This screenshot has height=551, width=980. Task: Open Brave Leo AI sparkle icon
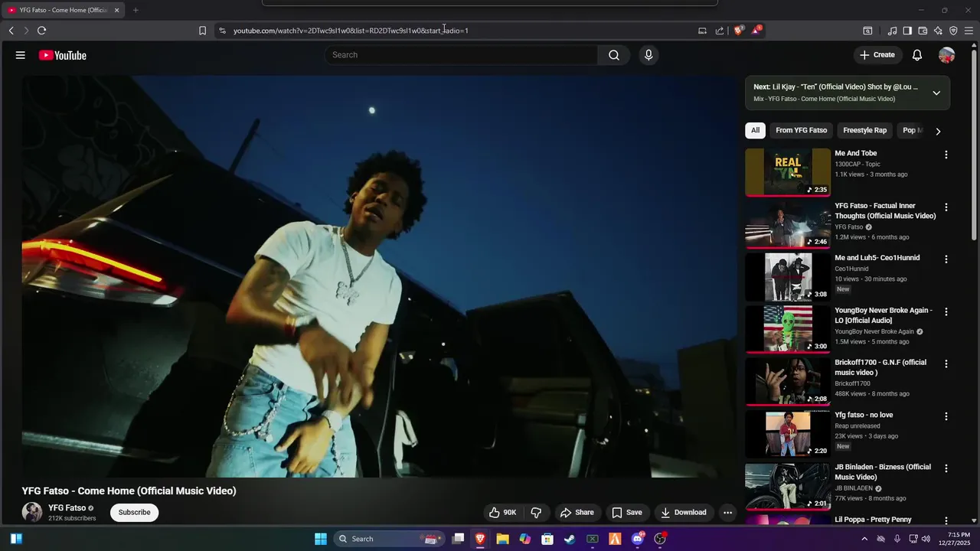pyautogui.click(x=938, y=31)
